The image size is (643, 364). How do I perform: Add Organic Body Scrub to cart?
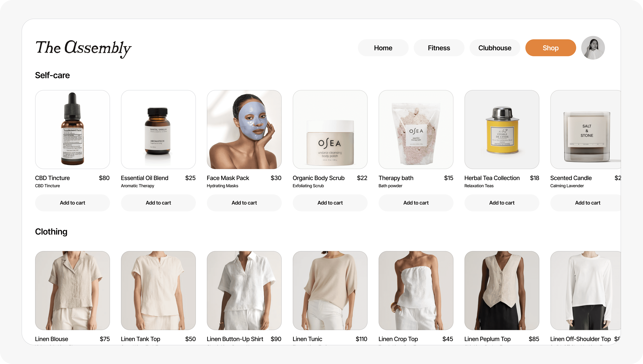330,203
